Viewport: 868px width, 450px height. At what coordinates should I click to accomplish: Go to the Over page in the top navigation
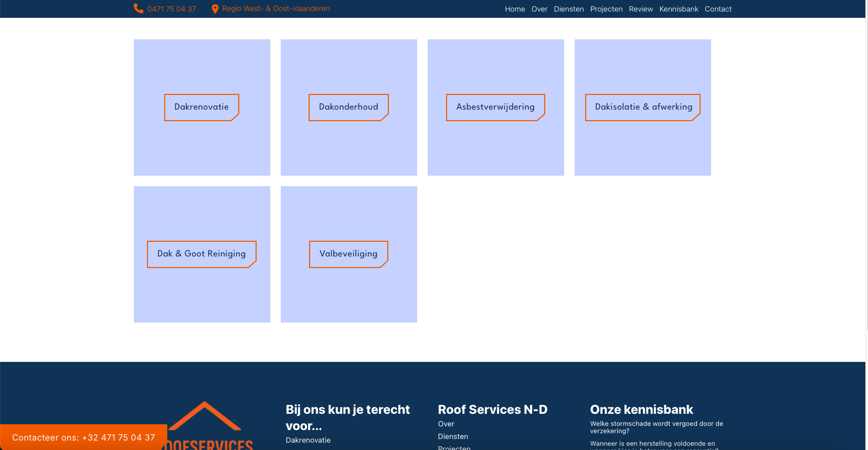539,9
